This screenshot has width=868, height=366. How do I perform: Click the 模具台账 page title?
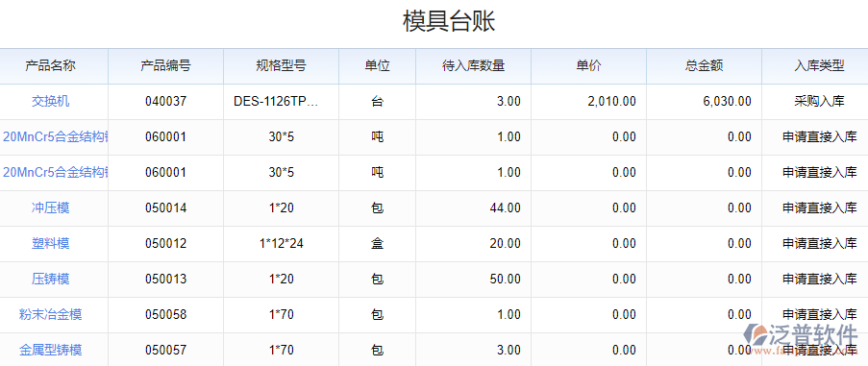coord(448,21)
